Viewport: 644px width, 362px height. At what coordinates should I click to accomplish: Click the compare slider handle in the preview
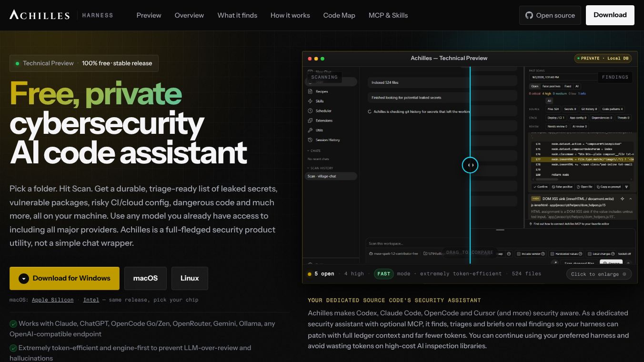(470, 165)
